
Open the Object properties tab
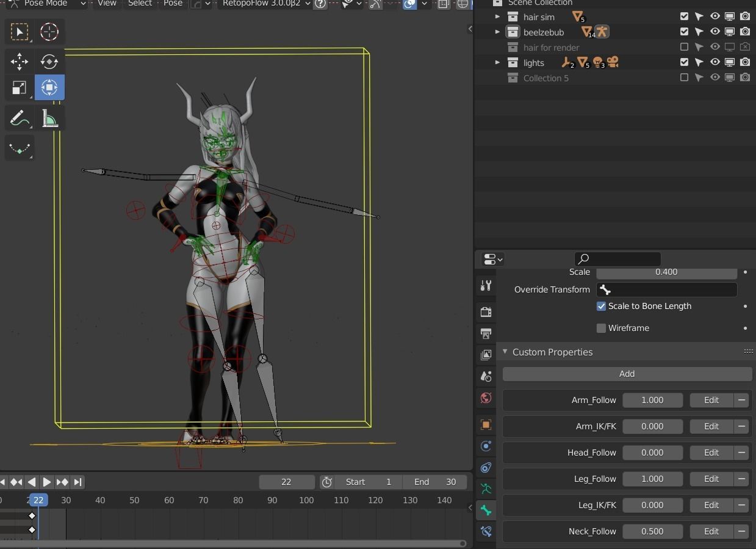pos(486,424)
